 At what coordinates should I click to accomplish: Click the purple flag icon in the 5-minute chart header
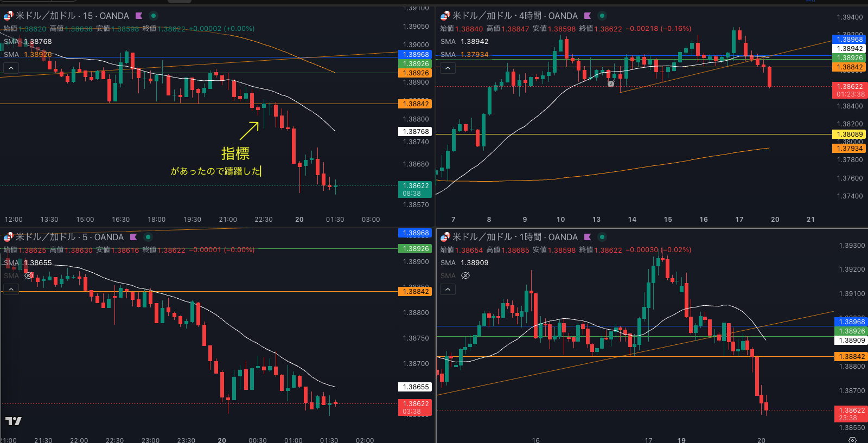coord(133,237)
